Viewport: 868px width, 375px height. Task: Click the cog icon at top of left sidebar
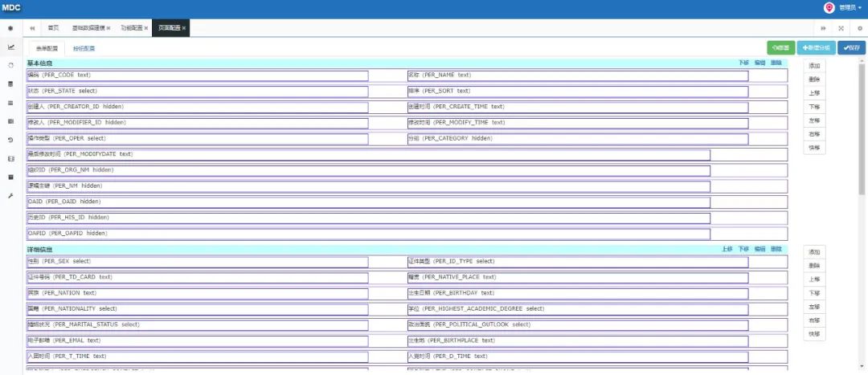tap(10, 28)
